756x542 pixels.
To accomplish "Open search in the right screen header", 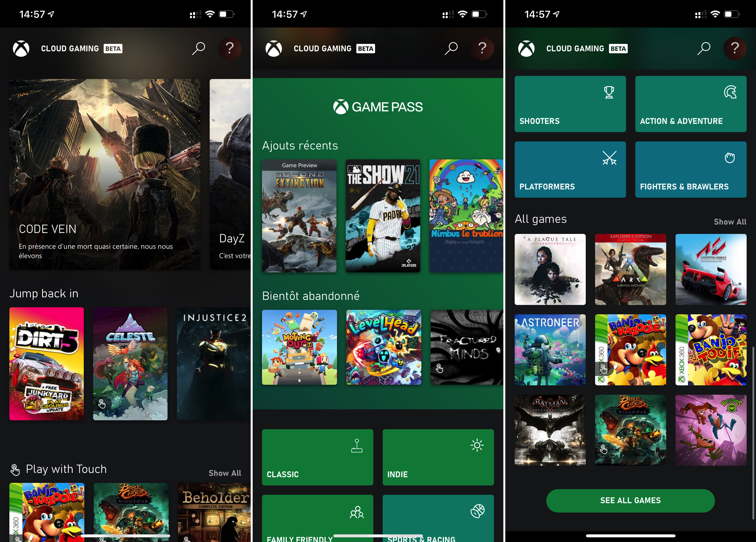I will [704, 49].
